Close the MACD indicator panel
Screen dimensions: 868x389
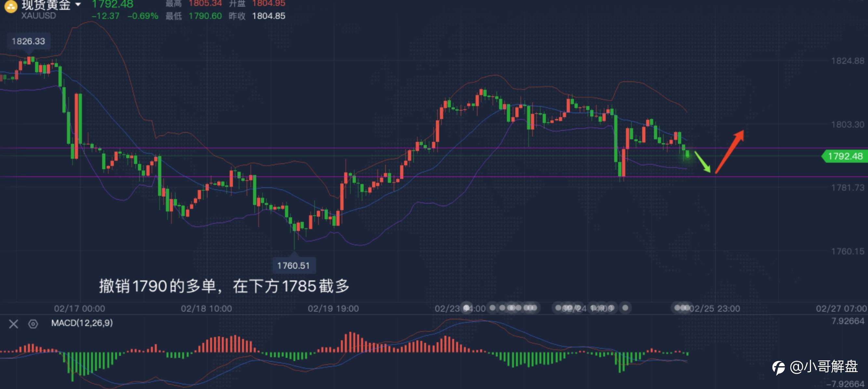pyautogui.click(x=13, y=324)
